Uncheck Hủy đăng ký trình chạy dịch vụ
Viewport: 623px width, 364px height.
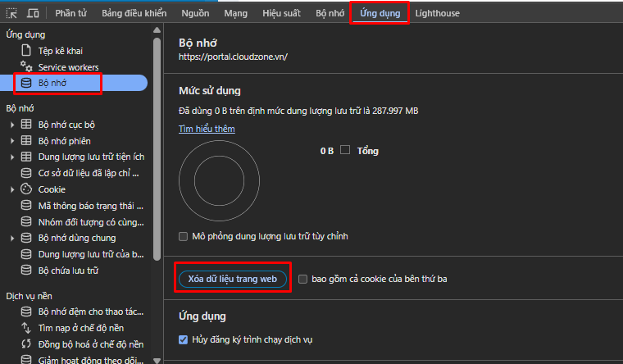(x=183, y=339)
